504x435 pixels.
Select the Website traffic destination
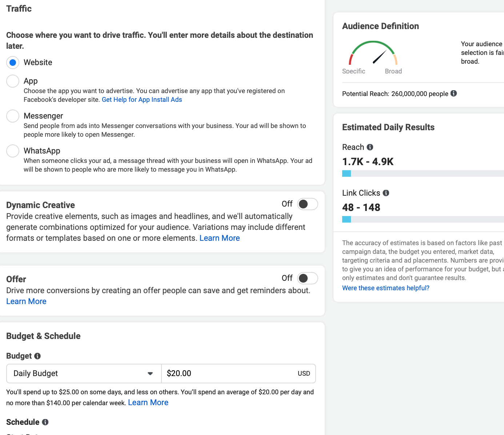[13, 63]
